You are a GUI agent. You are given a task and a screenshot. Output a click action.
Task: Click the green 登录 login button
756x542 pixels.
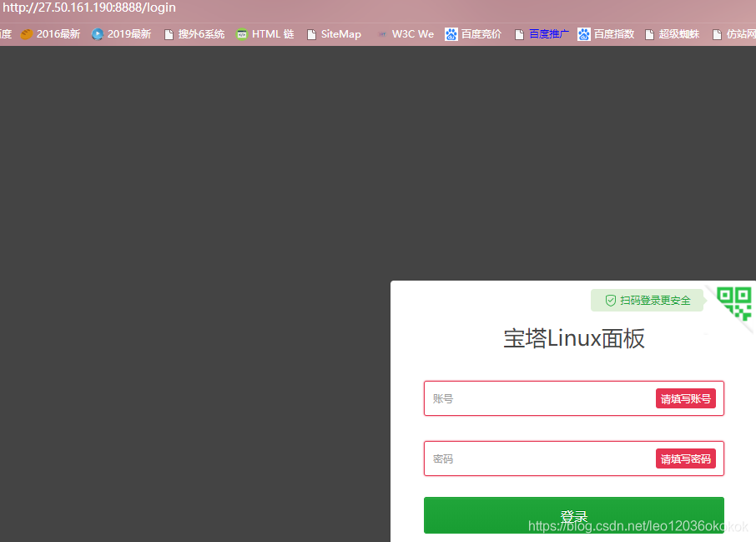(574, 515)
